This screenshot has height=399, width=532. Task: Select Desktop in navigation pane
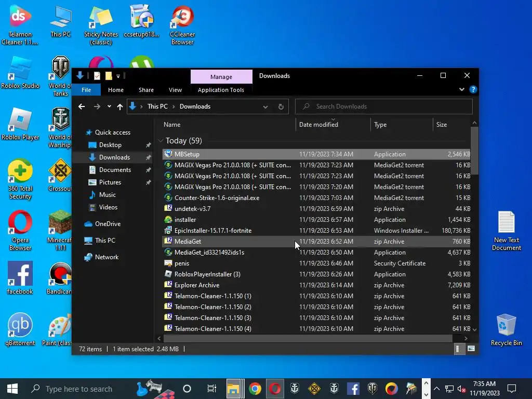pos(110,145)
